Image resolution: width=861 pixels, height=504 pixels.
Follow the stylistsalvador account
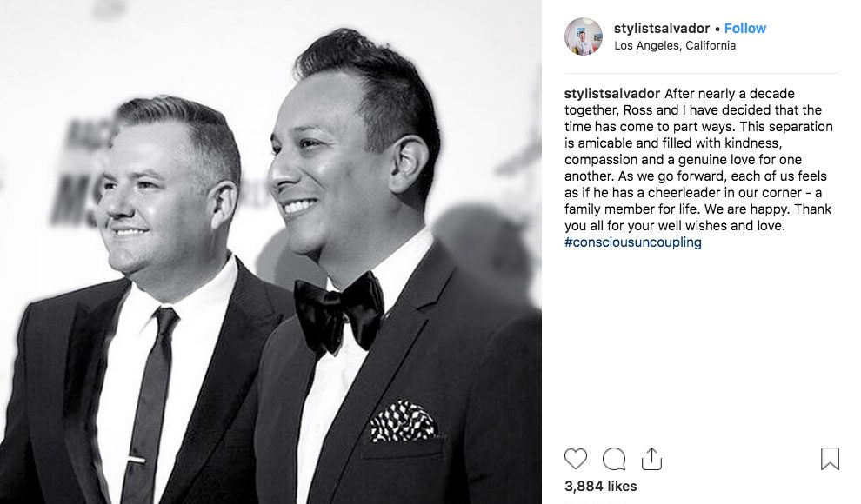(x=744, y=28)
